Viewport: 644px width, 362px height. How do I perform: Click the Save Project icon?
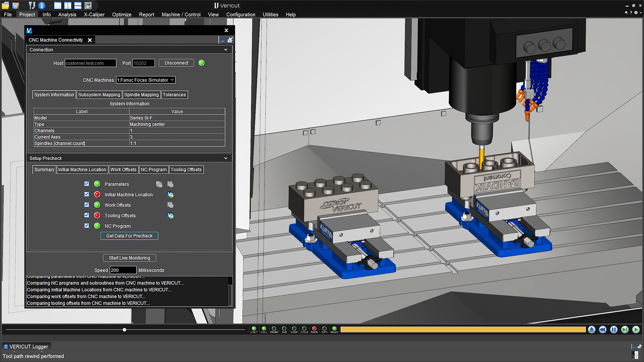coord(16,5)
